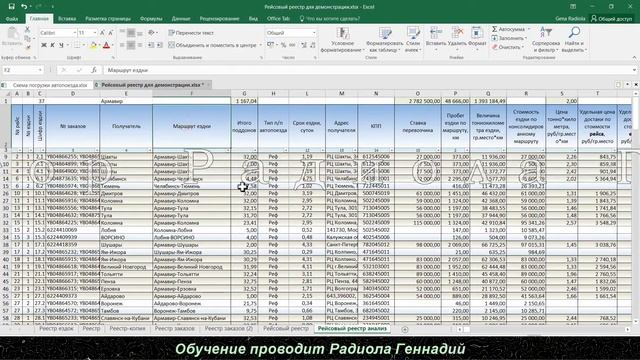This screenshot has width=640, height=360.
Task: Toggle Align Left in alignment group
Action: (x=122, y=45)
